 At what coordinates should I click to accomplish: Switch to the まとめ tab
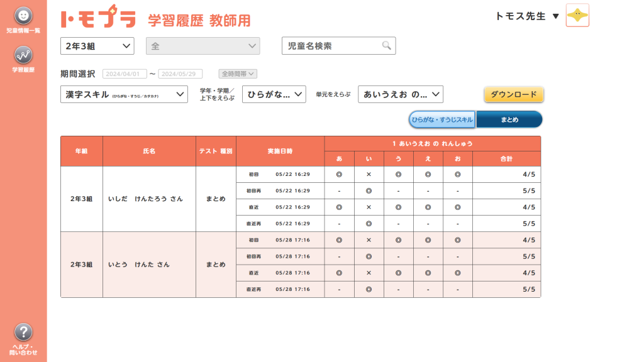[509, 119]
